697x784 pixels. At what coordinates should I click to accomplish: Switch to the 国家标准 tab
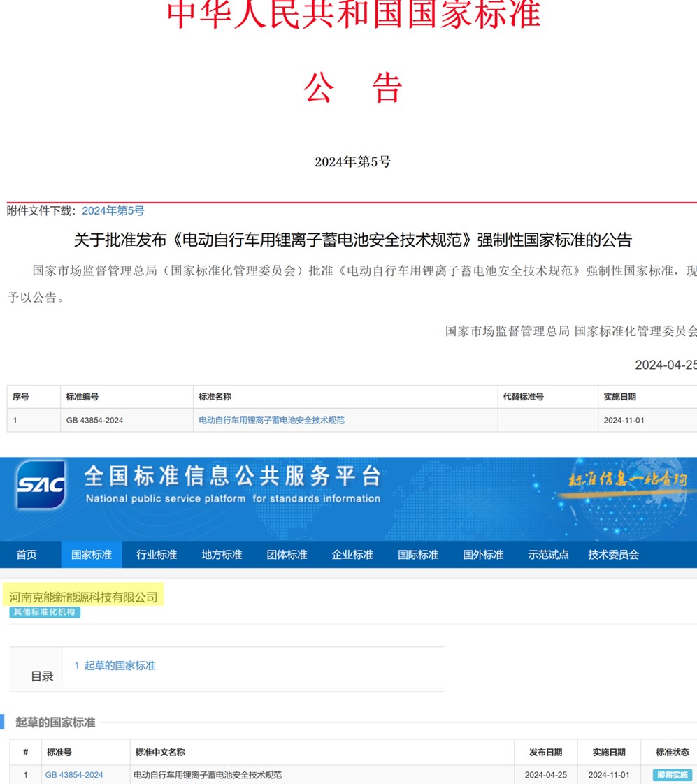(91, 553)
